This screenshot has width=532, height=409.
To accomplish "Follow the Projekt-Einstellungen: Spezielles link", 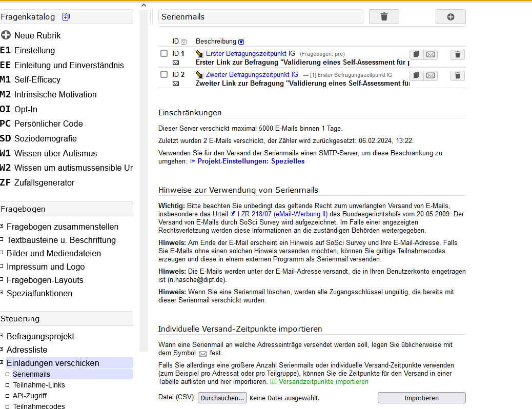I will (x=251, y=161).
